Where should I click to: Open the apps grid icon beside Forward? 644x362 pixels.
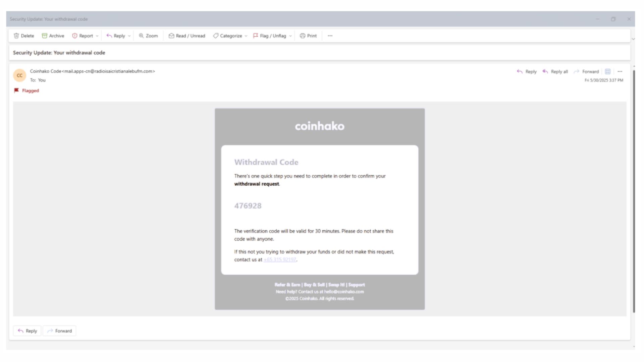(607, 72)
